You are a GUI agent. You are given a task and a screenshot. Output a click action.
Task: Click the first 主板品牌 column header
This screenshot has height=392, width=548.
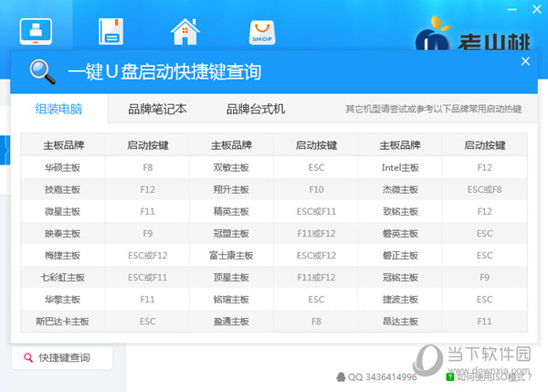64,145
